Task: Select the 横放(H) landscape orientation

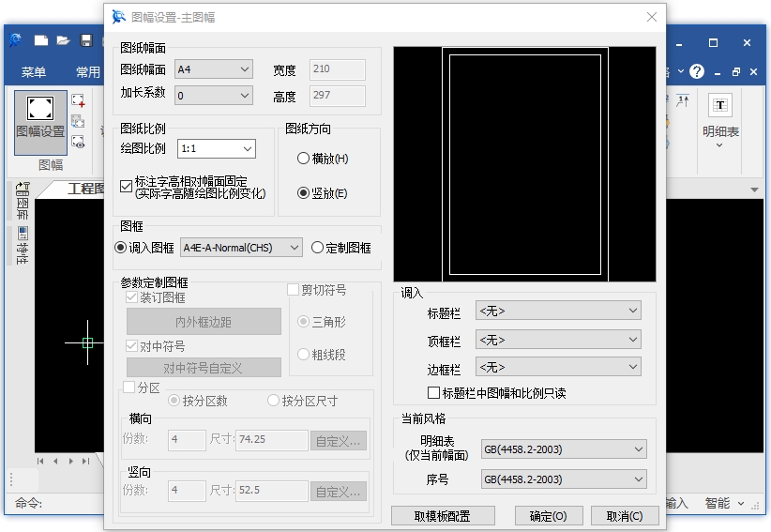Action: [303, 159]
